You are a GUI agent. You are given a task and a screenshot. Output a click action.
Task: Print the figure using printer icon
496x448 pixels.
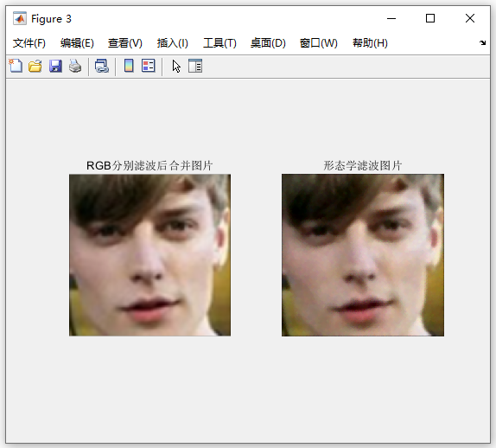[75, 67]
